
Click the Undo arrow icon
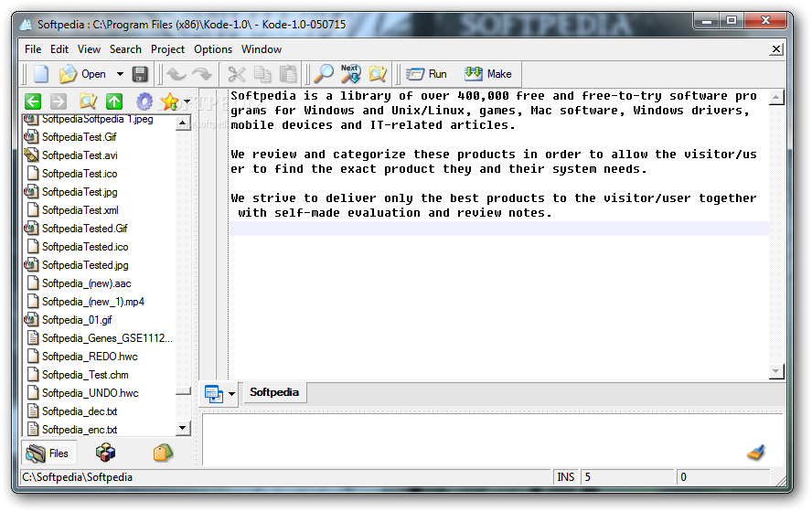point(176,74)
